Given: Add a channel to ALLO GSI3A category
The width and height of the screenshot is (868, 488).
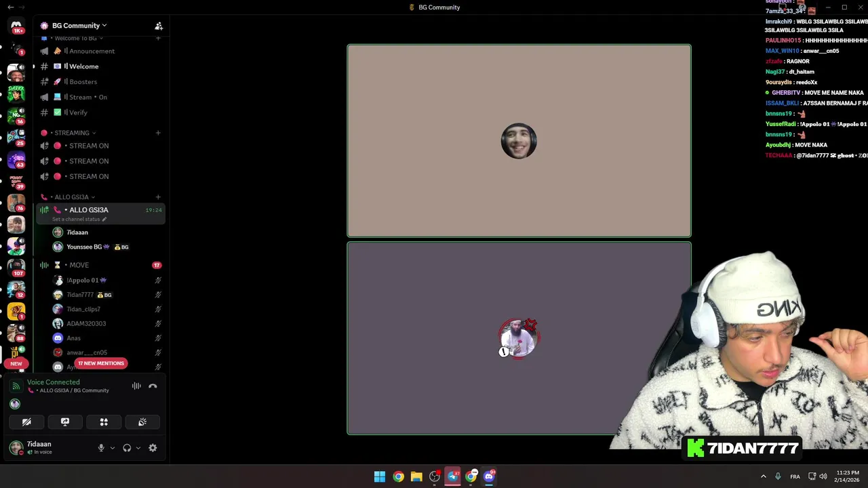Looking at the screenshot, I should 158,197.
